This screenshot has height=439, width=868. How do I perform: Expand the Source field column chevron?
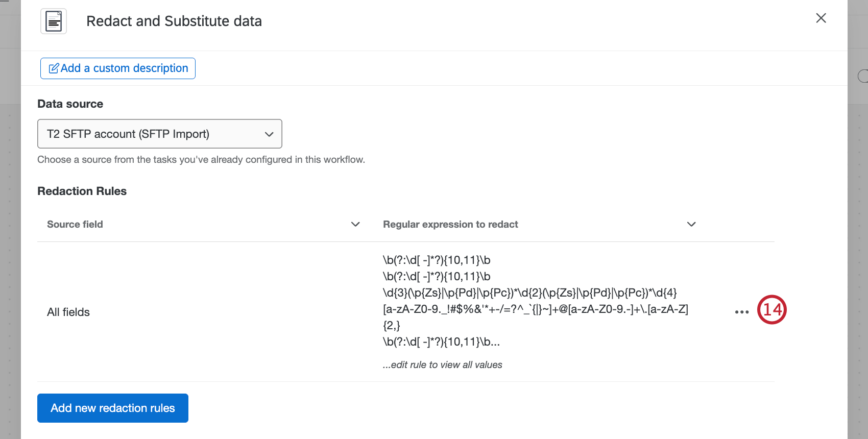355,224
